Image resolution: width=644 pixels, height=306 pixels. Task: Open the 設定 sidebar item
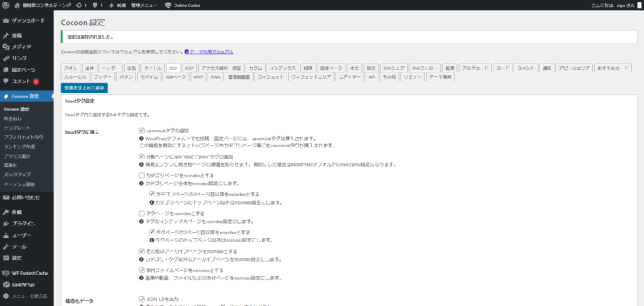coord(27,258)
